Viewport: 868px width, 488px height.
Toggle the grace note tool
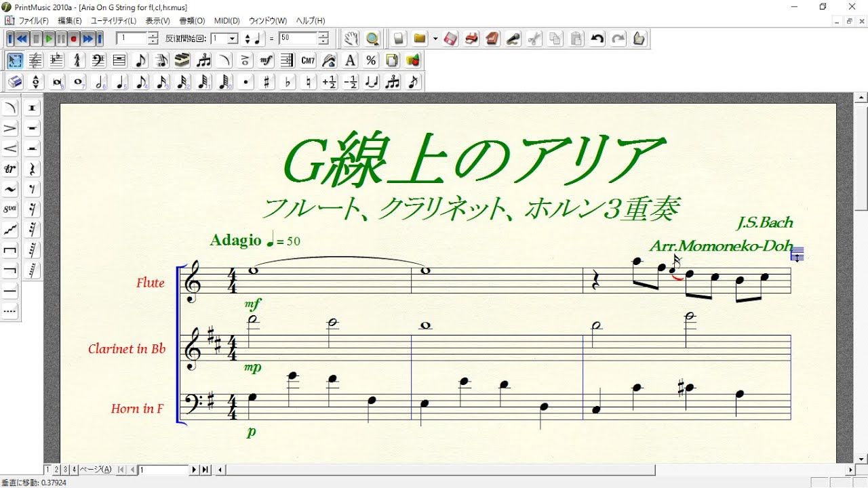tap(414, 83)
